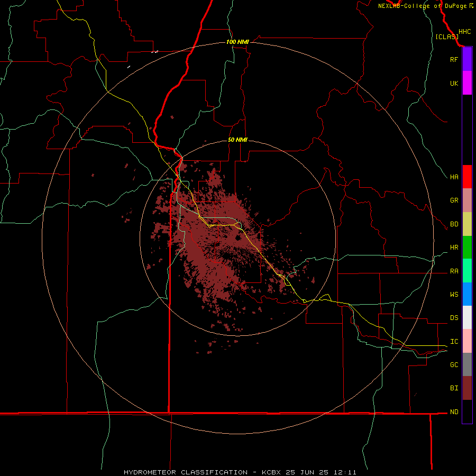This screenshot has height=476, width=476.
Task: Click the 'HR' legend label
Action: (x=454, y=248)
